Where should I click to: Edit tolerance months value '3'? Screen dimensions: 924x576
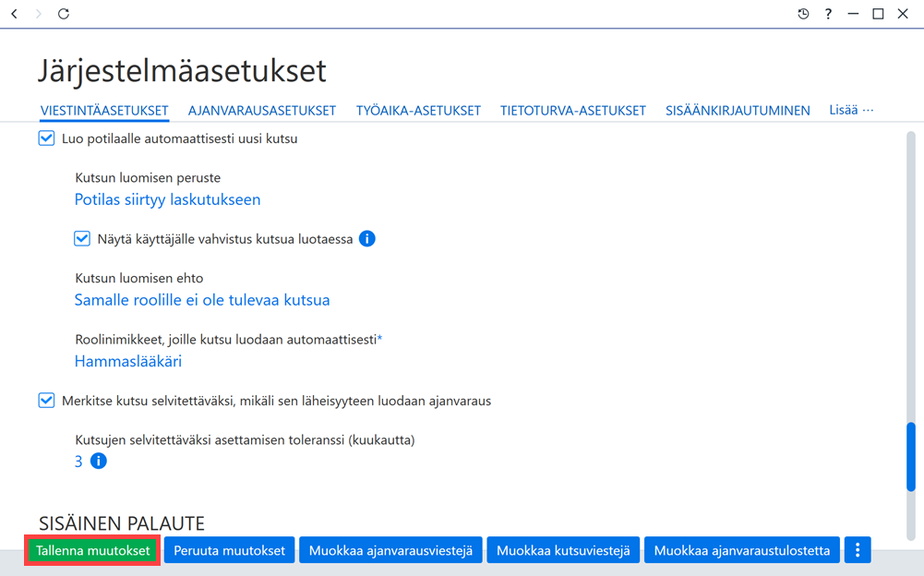coord(78,462)
